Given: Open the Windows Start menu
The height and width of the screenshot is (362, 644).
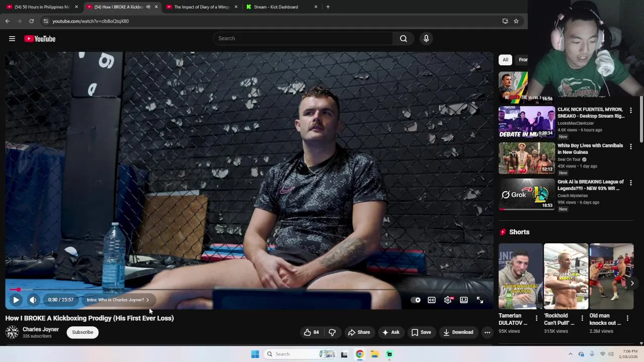Looking at the screenshot, I should tap(255, 354).
